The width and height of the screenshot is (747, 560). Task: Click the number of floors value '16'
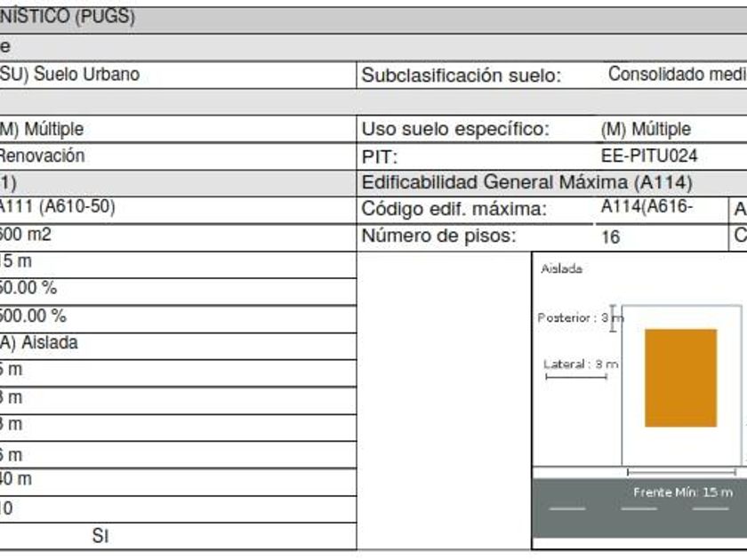tap(611, 238)
